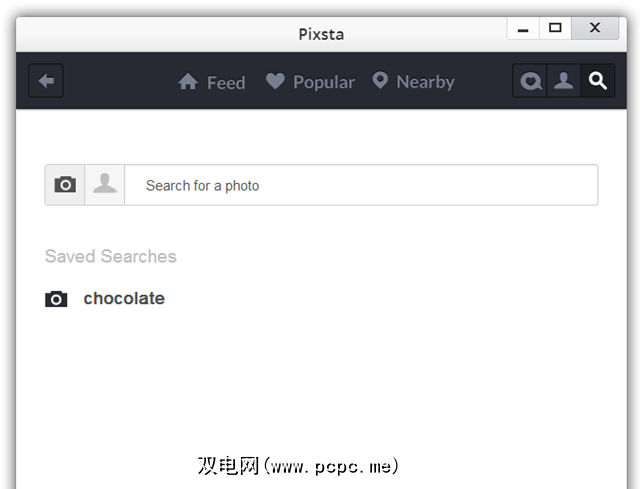
Task: Switch to the Popular tab label
Action: (x=324, y=82)
